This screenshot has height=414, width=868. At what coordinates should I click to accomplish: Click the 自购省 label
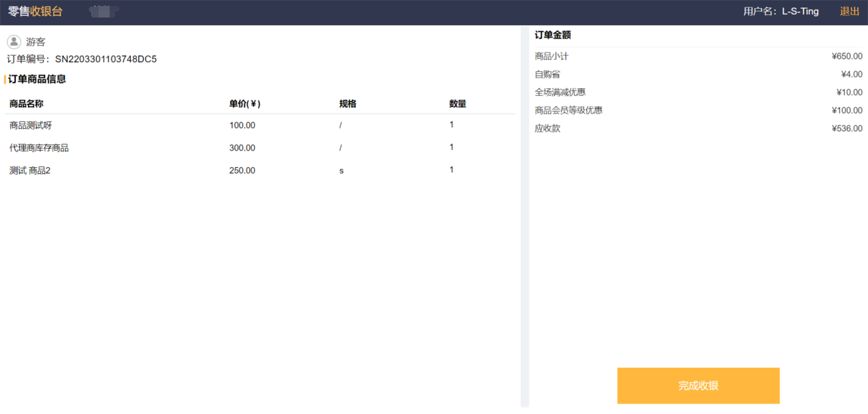(547, 74)
